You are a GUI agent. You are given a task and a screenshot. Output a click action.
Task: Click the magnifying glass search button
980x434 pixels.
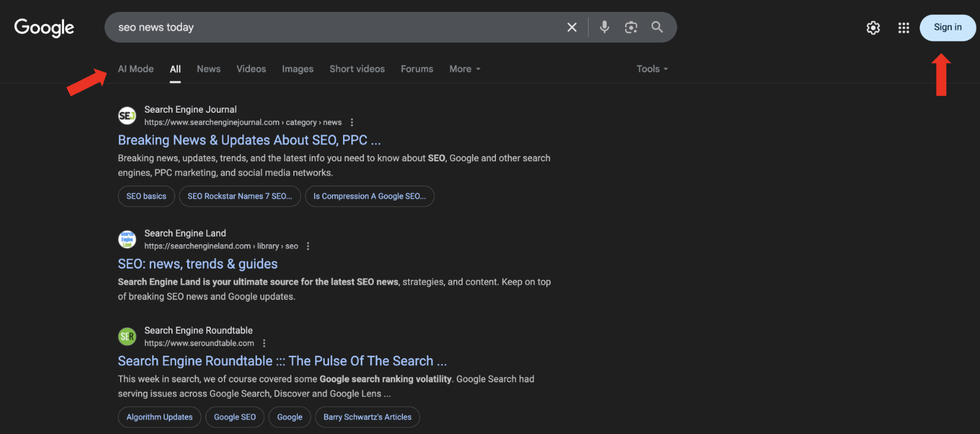pos(657,27)
